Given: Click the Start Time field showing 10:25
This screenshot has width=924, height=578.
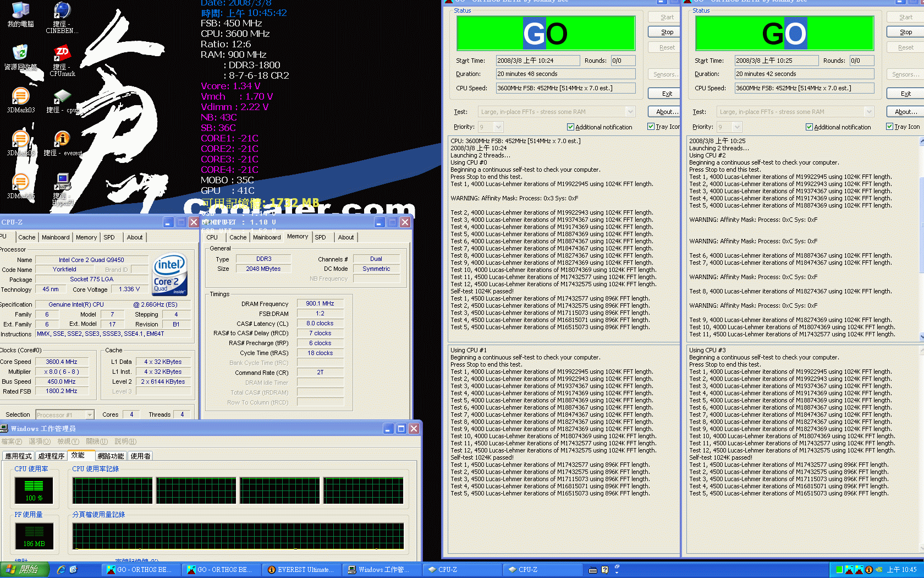Looking at the screenshot, I should click(777, 61).
